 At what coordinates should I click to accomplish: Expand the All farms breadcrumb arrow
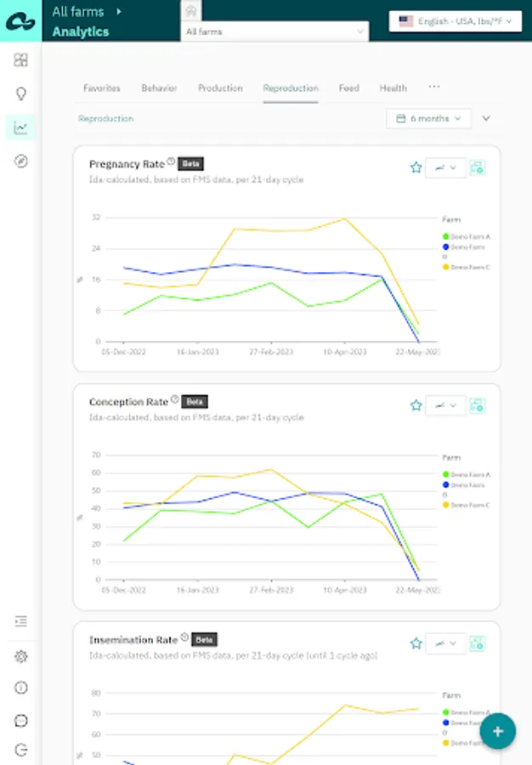coord(118,11)
